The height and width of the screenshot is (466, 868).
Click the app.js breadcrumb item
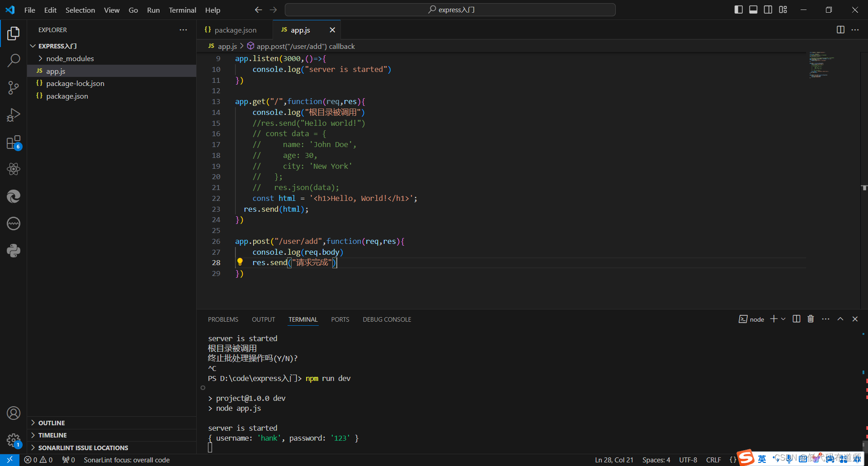[223, 46]
